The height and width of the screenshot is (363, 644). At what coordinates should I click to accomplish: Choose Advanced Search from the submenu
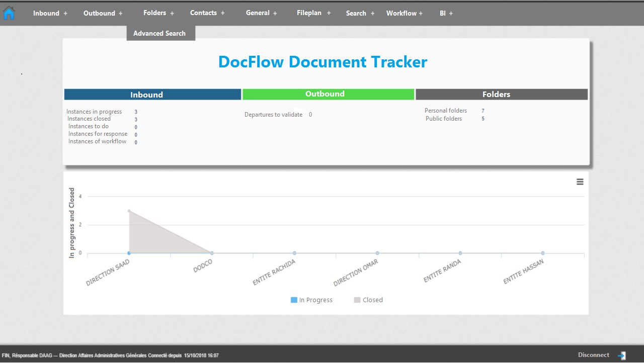coord(159,33)
